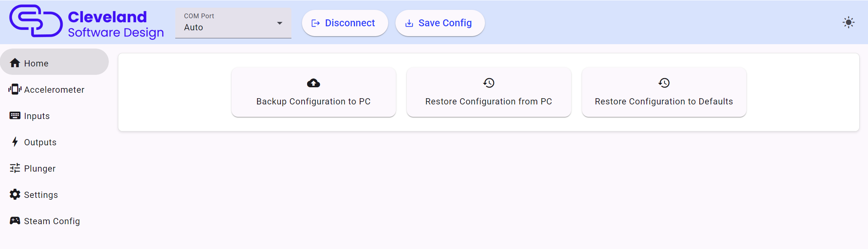Click the Plunger sliders icon

[x=15, y=168]
